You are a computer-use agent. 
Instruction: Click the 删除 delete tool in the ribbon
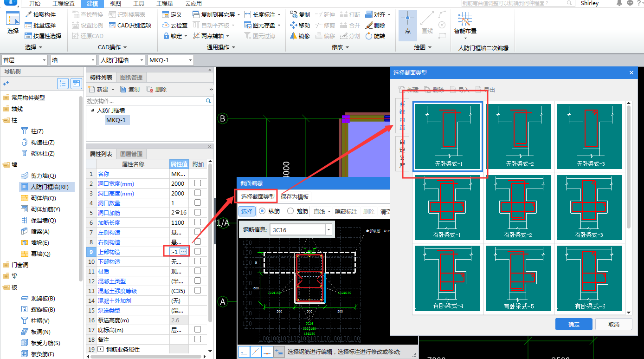pos(375,25)
